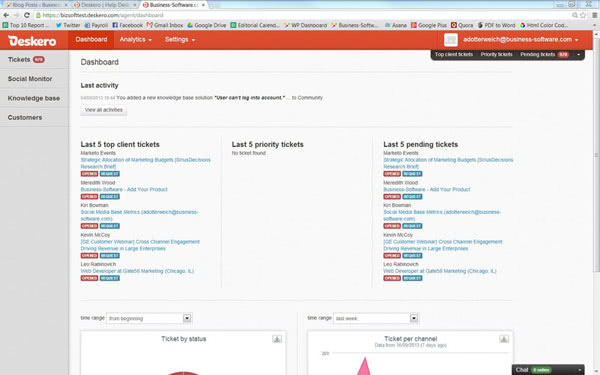Screen dimensions: 600x375
Task: Open Knowledge base in the sidebar
Action: coord(34,98)
